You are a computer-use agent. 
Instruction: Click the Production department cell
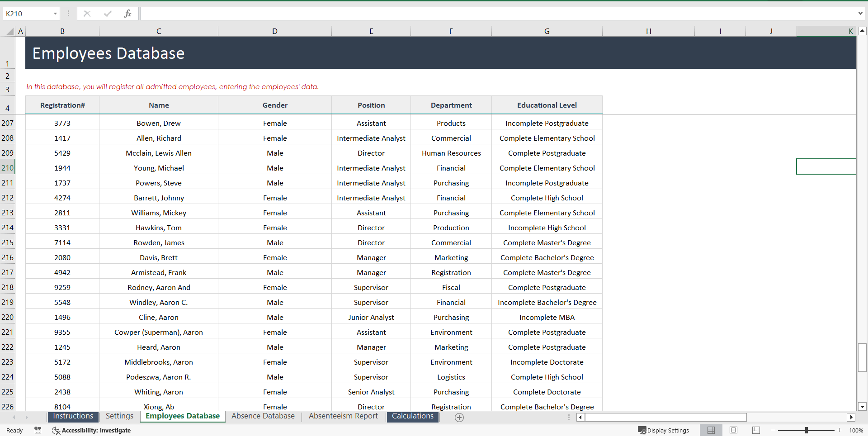click(x=451, y=228)
